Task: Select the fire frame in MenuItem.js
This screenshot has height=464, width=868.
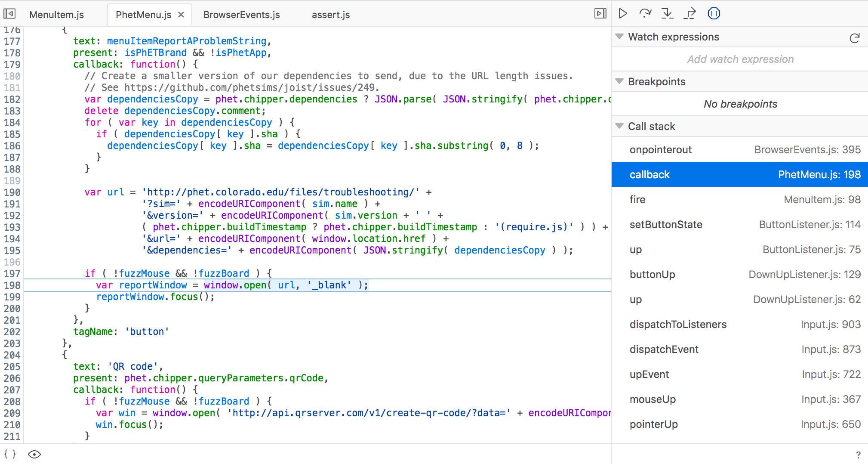Action: click(740, 199)
